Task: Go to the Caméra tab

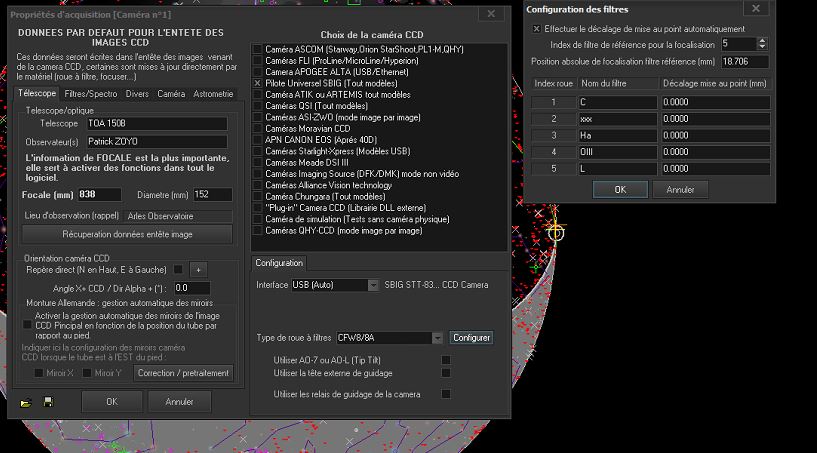Action: (171, 93)
